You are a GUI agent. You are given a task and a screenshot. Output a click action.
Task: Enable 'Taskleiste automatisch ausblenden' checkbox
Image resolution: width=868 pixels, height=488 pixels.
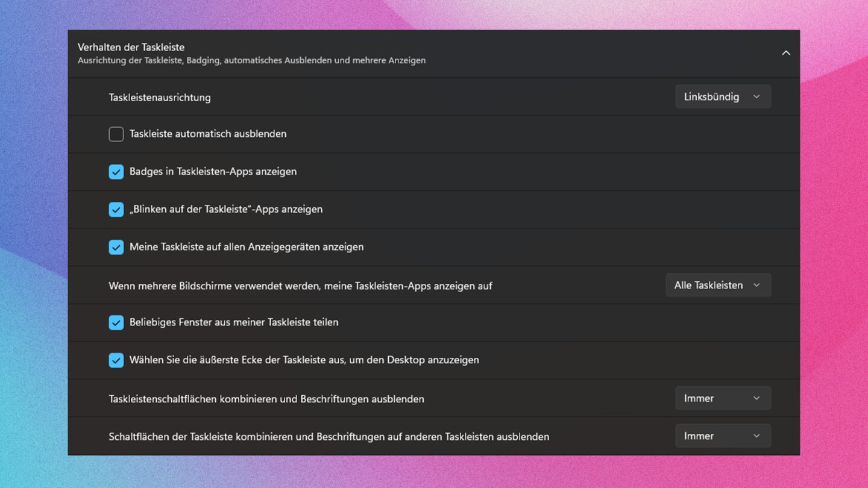point(116,134)
